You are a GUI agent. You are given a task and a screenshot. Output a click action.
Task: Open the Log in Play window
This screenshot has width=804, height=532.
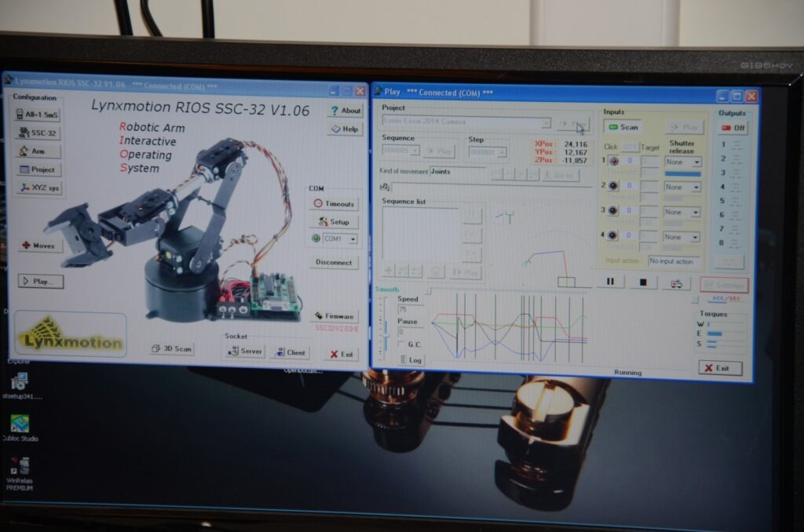(x=411, y=360)
